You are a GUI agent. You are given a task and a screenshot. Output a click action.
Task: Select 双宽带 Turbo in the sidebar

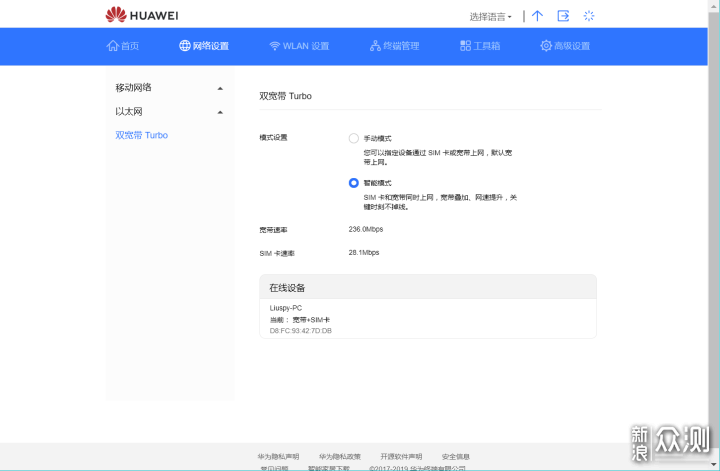(141, 135)
